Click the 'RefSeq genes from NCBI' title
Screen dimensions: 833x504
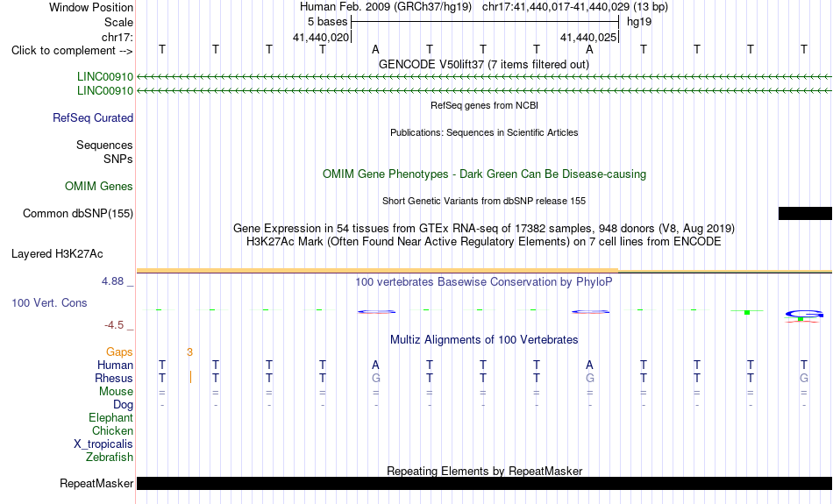pos(484,105)
